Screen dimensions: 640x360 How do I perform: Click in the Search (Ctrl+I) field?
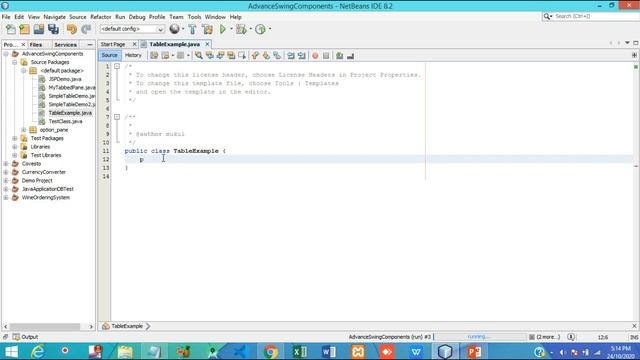coord(595,16)
